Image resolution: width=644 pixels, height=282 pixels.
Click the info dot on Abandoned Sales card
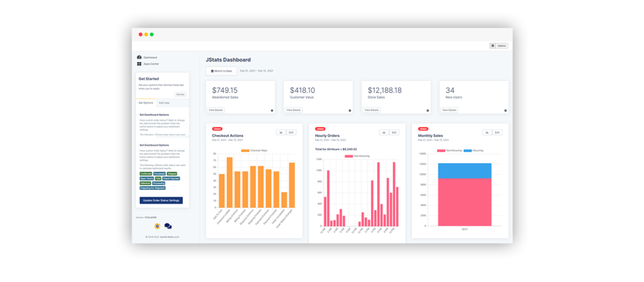pyautogui.click(x=272, y=111)
